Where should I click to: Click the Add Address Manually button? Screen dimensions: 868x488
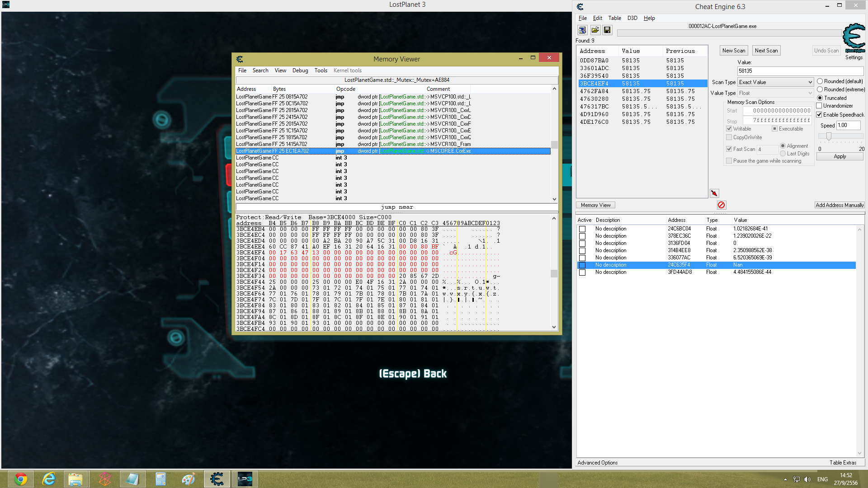(840, 205)
